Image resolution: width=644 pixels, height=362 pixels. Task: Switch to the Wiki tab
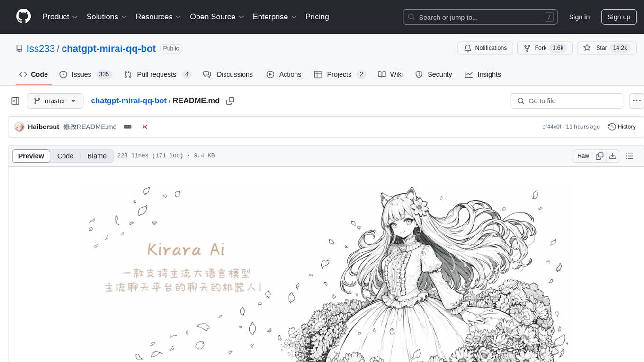(x=391, y=74)
